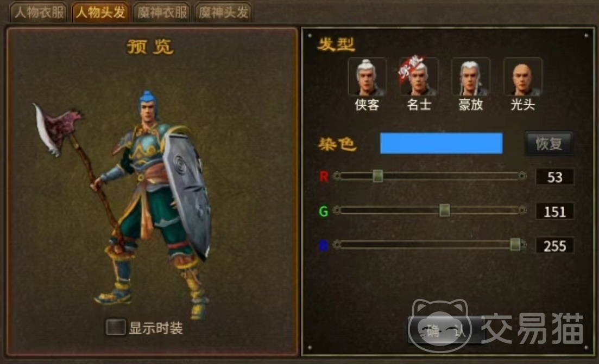
Task: Choose the 名士 hairstyle portrait
Action: [x=419, y=76]
